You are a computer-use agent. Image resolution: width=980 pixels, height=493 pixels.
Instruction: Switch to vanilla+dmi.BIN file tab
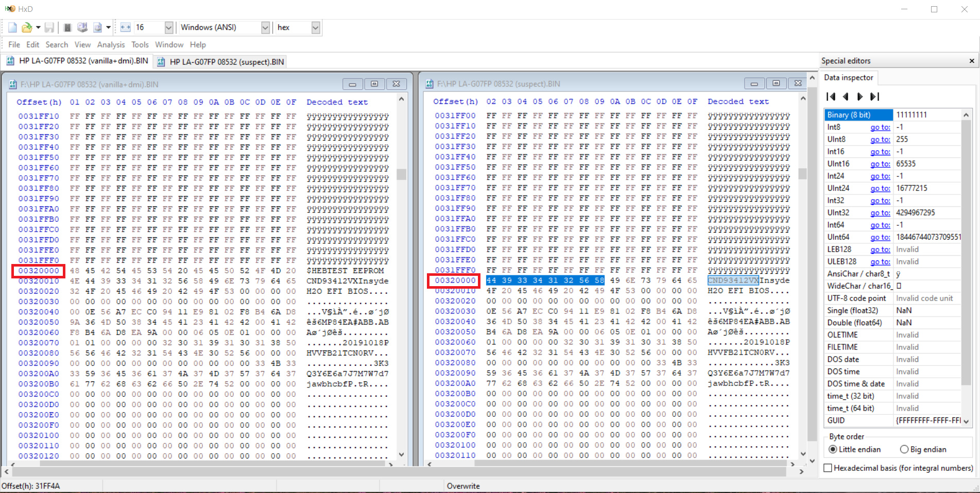pyautogui.click(x=77, y=61)
